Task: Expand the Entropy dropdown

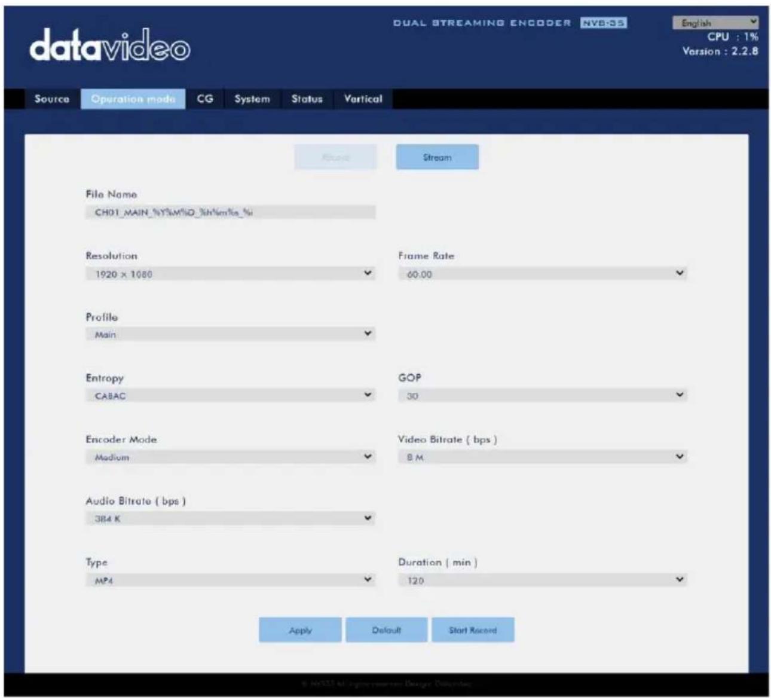Action: point(231,395)
